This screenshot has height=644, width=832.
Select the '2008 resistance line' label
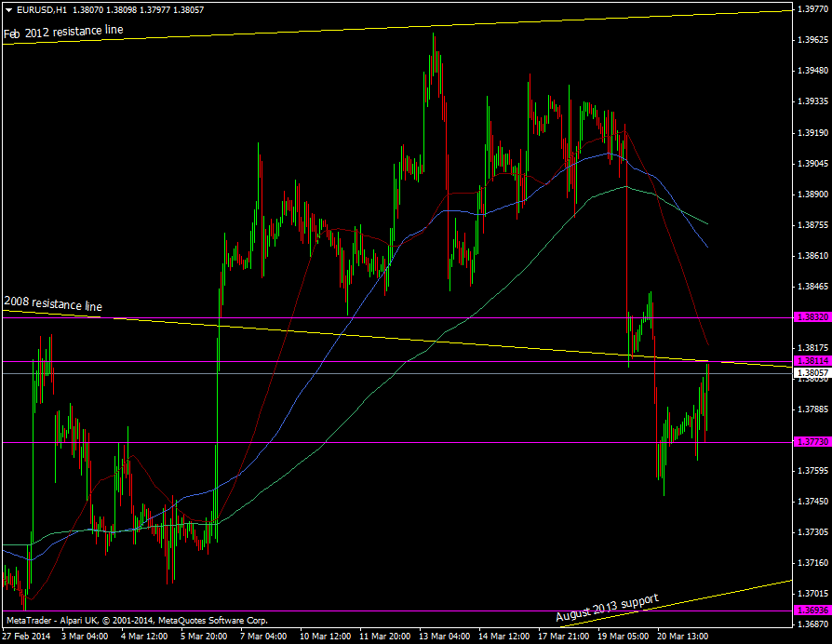pos(53,303)
